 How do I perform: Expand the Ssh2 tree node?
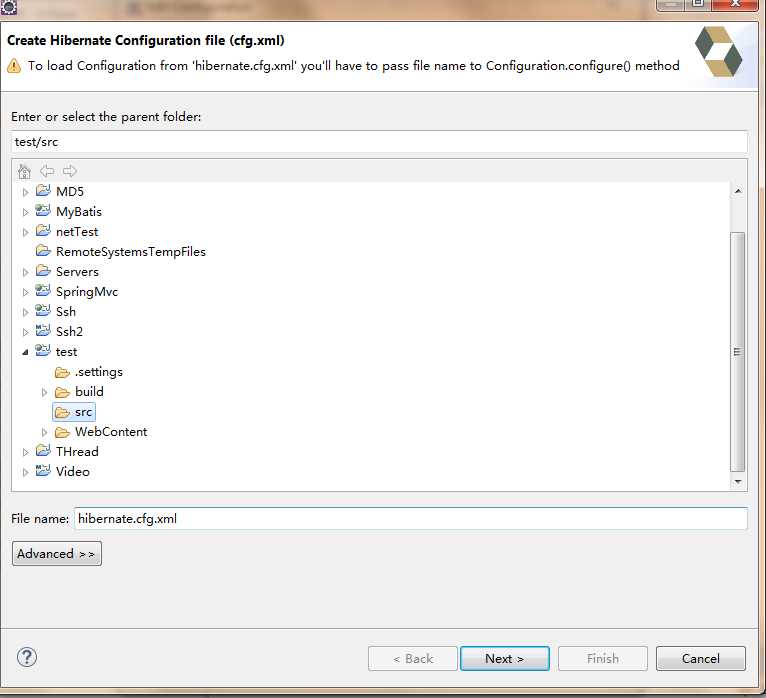pos(25,333)
